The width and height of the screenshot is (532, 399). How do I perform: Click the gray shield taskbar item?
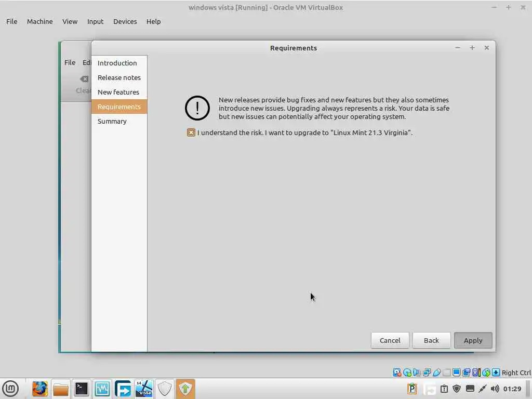click(165, 389)
